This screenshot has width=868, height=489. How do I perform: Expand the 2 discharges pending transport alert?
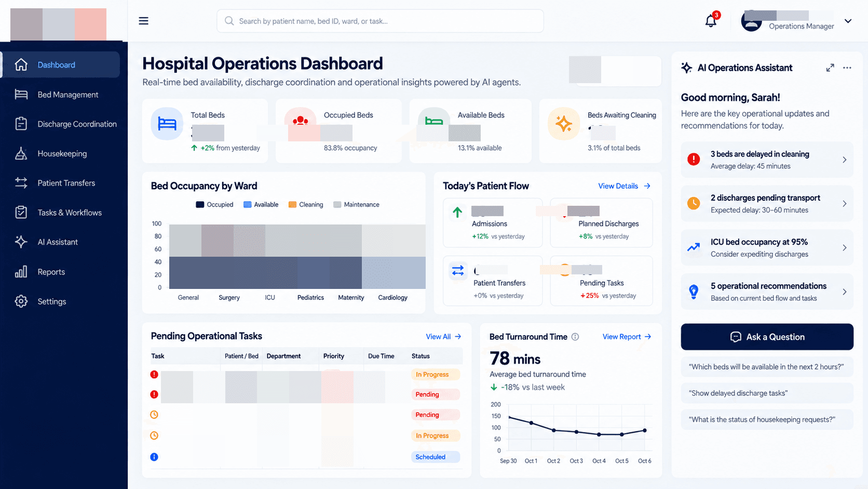(767, 204)
